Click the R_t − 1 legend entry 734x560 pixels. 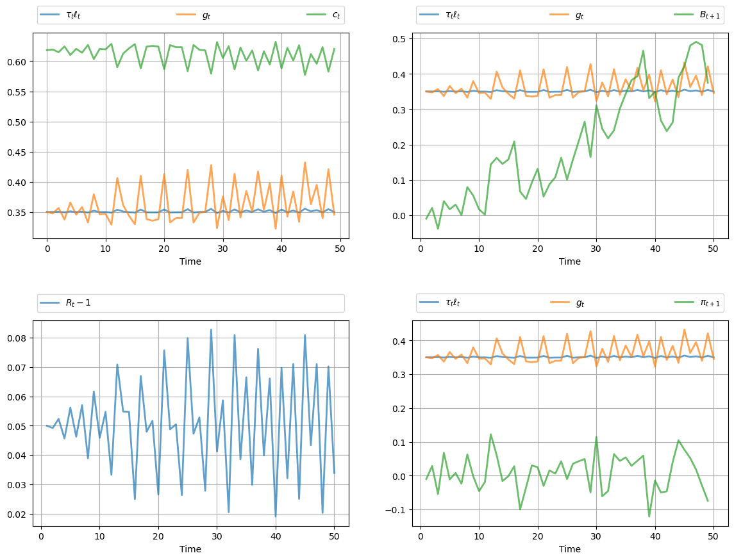[78, 302]
